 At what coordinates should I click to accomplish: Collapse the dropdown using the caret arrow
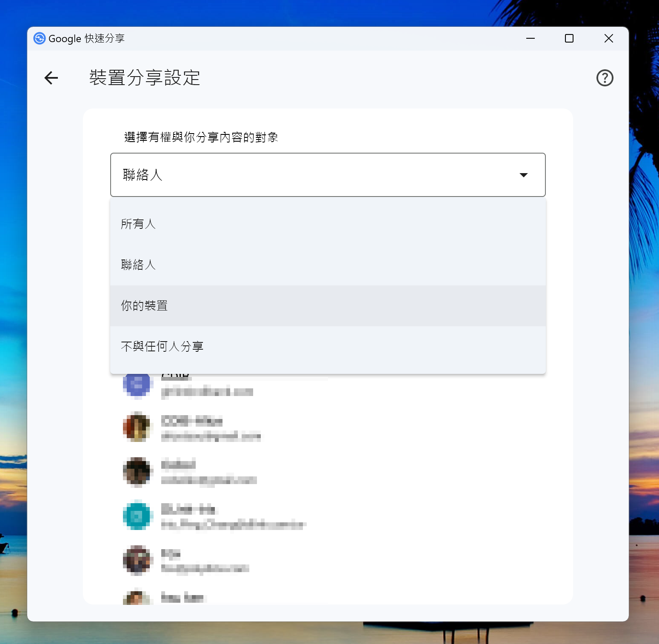point(524,175)
